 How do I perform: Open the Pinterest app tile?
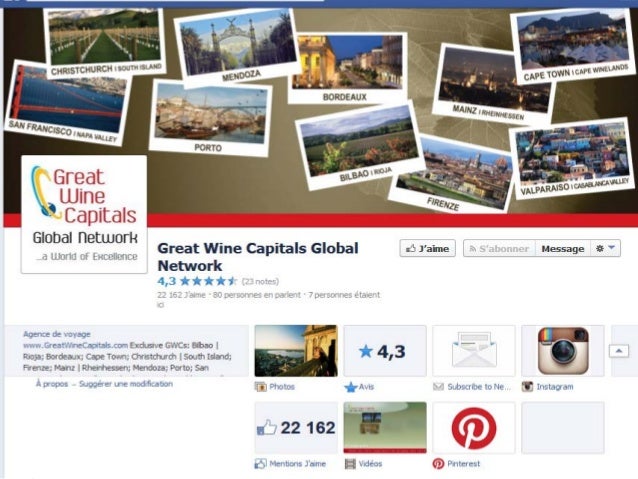474,428
